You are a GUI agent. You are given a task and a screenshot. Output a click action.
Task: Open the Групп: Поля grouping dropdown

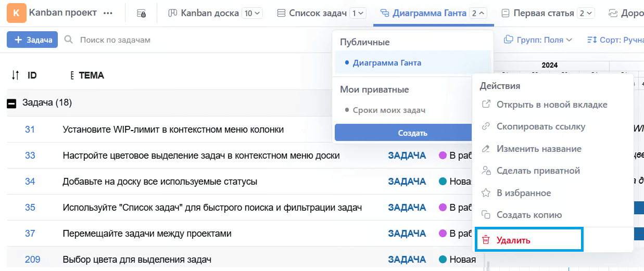tap(538, 40)
